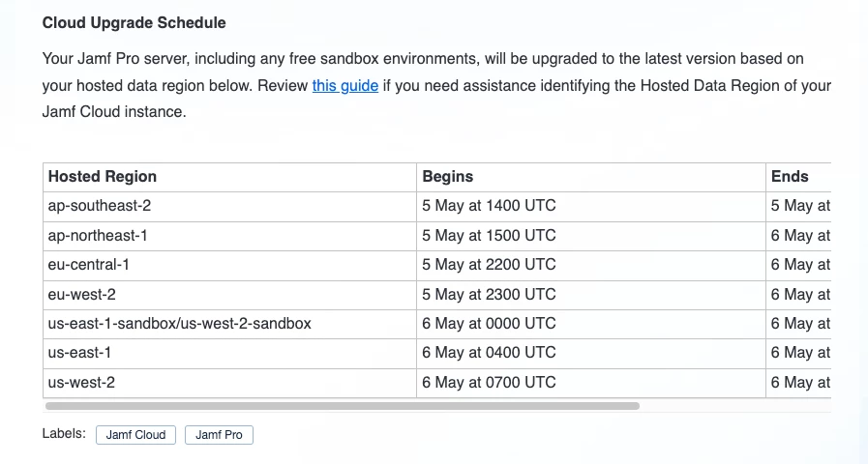Screen dimensions: 868x464
Task: Click the Hosted Region column header
Action: click(x=229, y=177)
